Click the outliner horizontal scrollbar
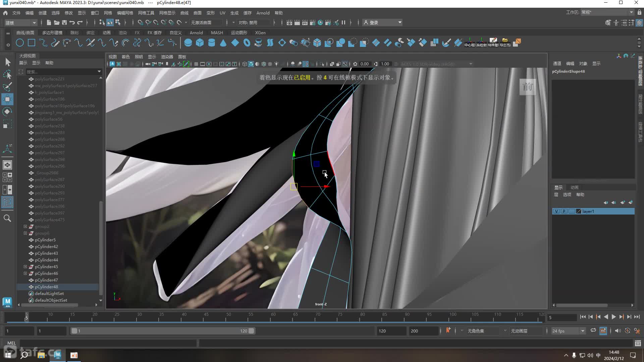 pyautogui.click(x=50, y=305)
